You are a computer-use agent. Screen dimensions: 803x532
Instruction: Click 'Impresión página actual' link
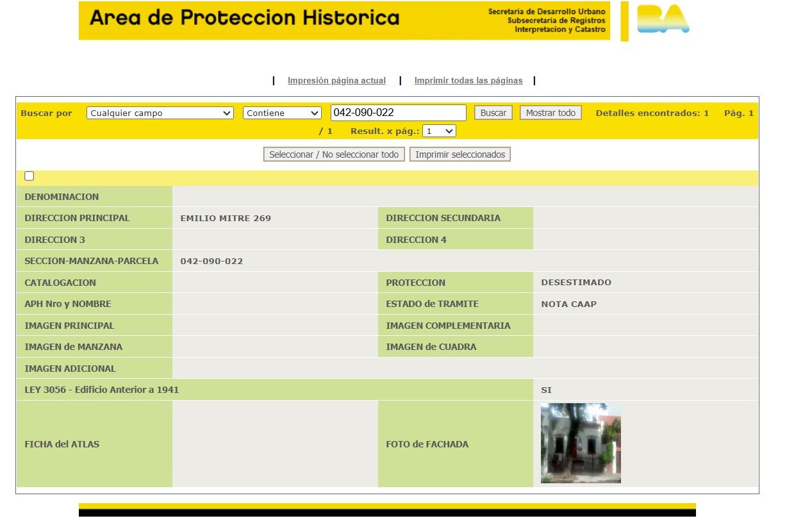pyautogui.click(x=336, y=81)
